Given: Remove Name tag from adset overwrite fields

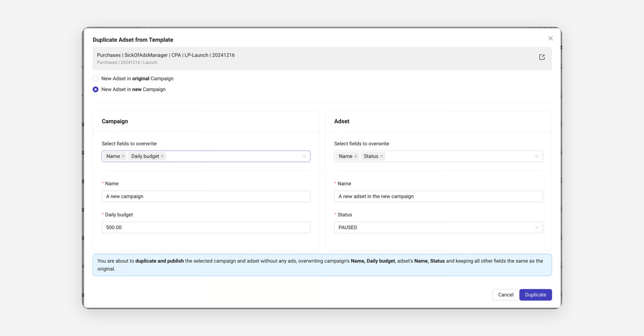Looking at the screenshot, I should 356,156.
